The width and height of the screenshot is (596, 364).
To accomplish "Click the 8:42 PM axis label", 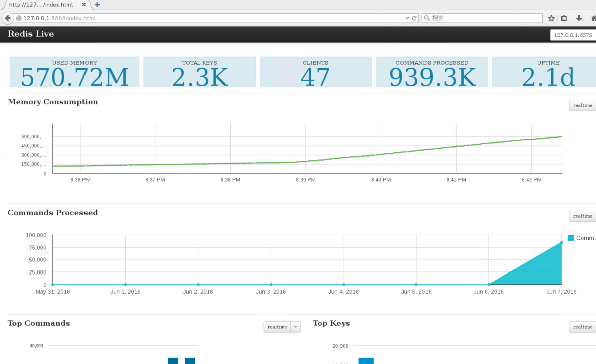I will [x=532, y=179].
